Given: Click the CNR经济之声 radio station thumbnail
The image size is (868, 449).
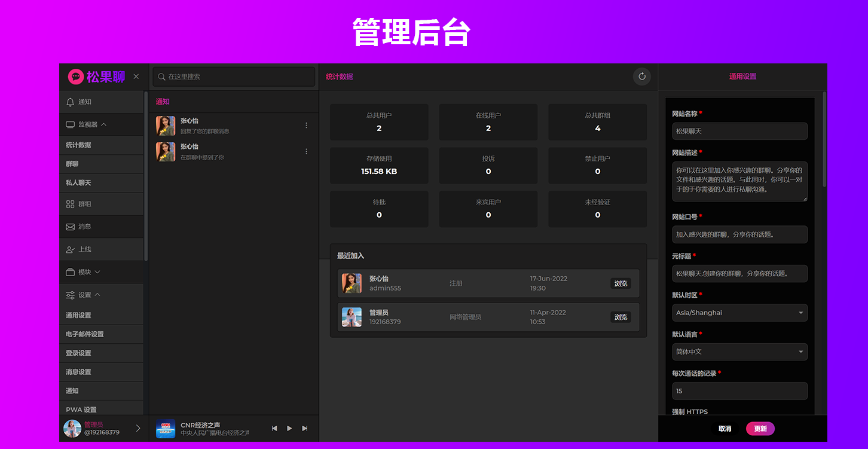Looking at the screenshot, I should click(x=166, y=429).
